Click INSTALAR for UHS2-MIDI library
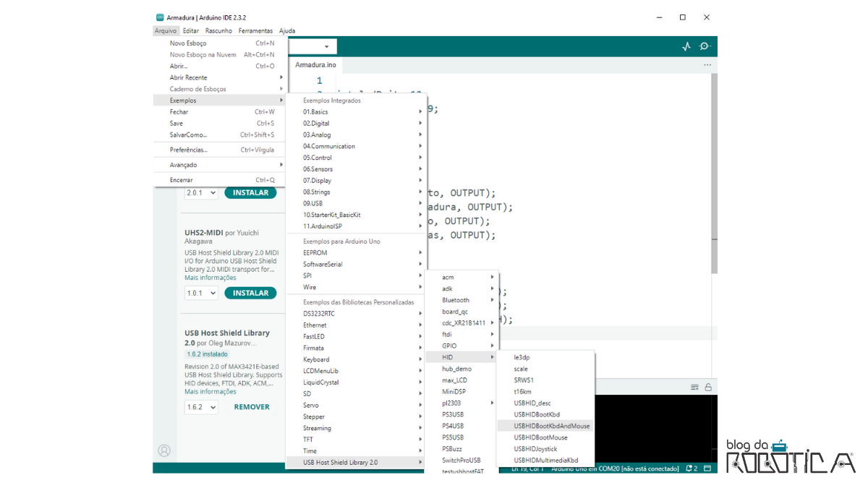 click(x=250, y=293)
